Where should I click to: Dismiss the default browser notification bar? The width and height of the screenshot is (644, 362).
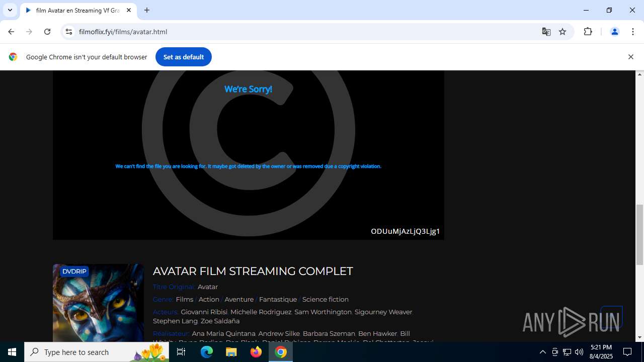pyautogui.click(x=630, y=57)
